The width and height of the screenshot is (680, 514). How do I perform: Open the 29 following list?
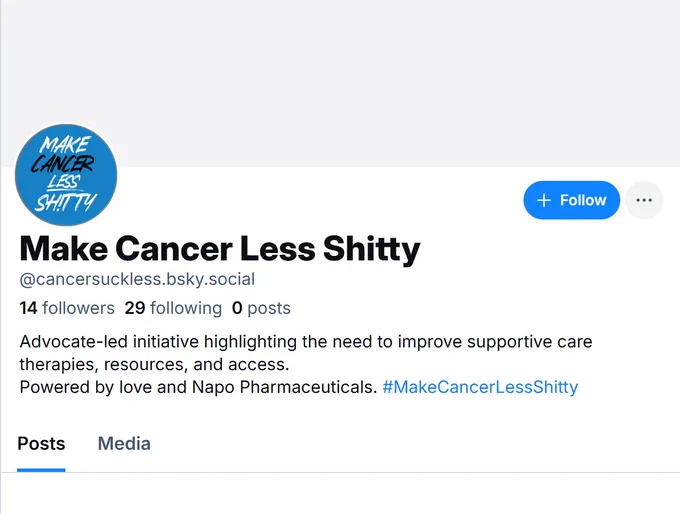point(173,308)
